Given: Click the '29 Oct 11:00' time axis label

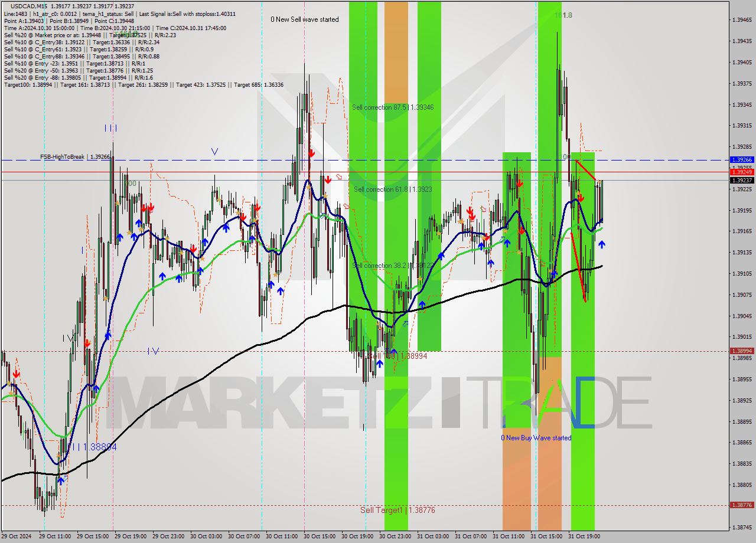Looking at the screenshot, I should [55, 537].
